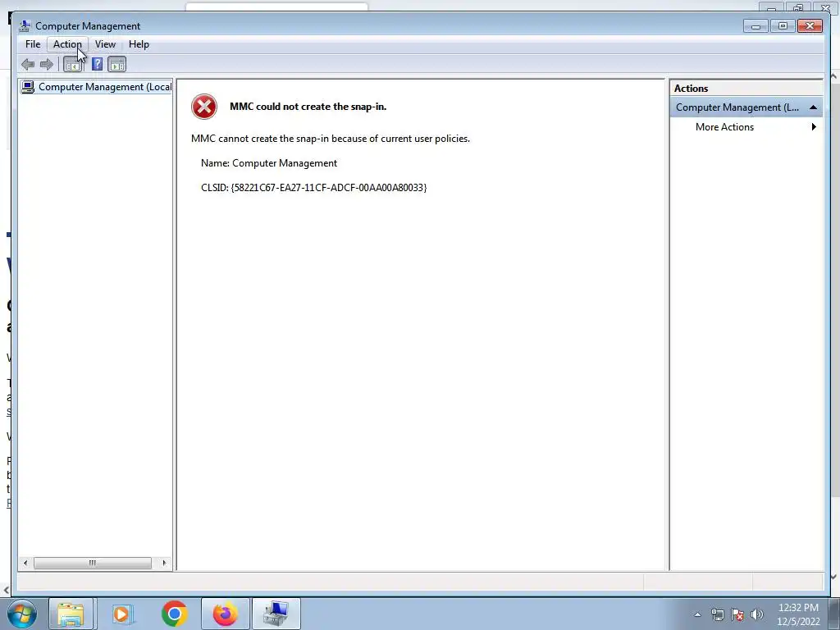840x630 pixels.
Task: Click the Action Center flag icon
Action: (737, 614)
